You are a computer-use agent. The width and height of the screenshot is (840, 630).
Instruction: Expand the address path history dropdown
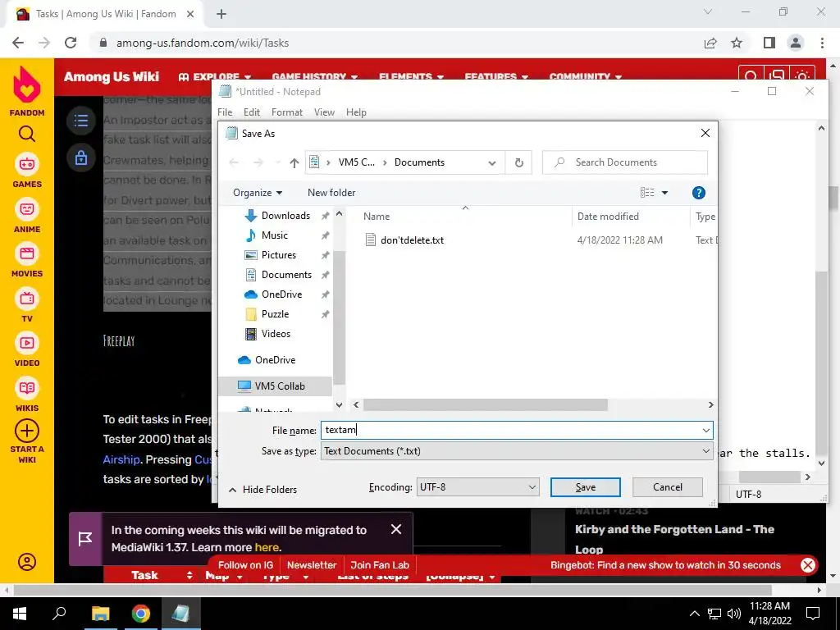click(492, 163)
